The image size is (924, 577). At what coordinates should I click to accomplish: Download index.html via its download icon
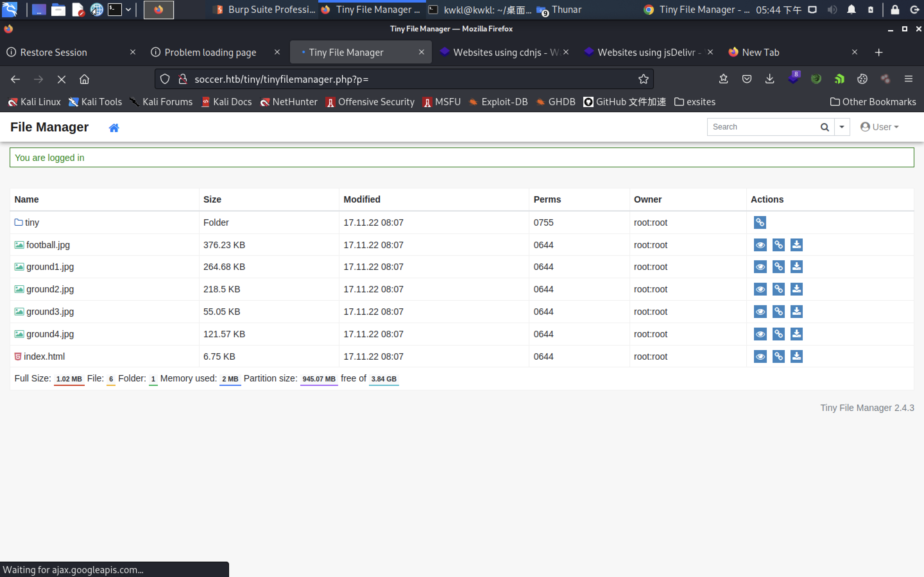pyautogui.click(x=796, y=356)
